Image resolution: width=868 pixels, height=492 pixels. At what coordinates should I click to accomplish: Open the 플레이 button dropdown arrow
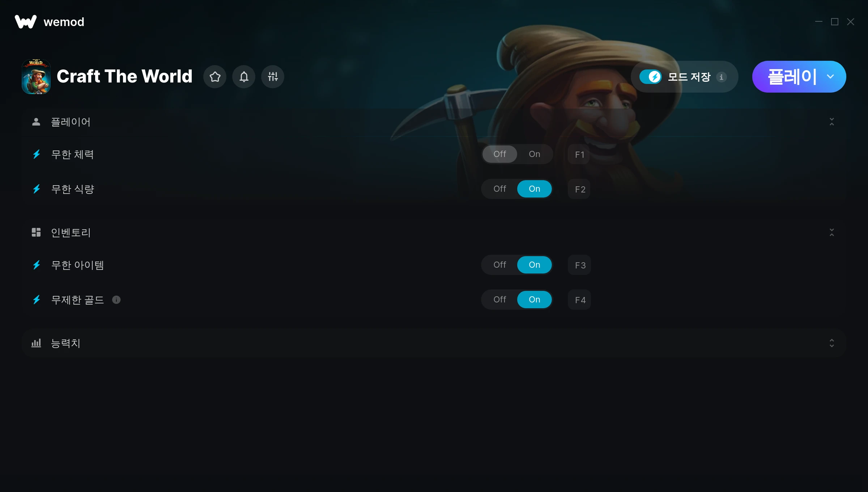[830, 77]
